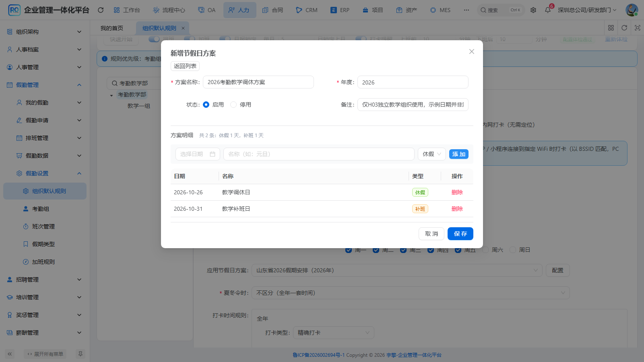Click the 返回列表 button
This screenshot has height=362, width=644.
[x=185, y=66]
